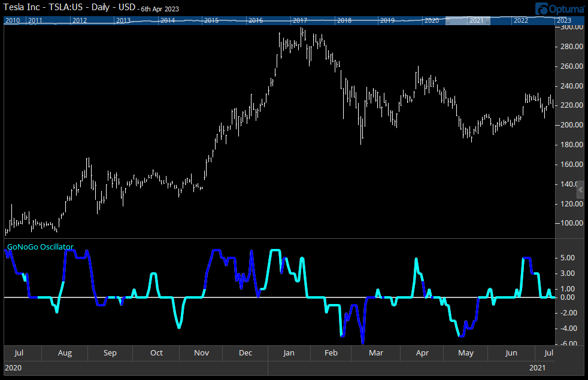Screen dimensions: 588x380
Task: Click the Oct label on the date axis
Action: [x=156, y=353]
